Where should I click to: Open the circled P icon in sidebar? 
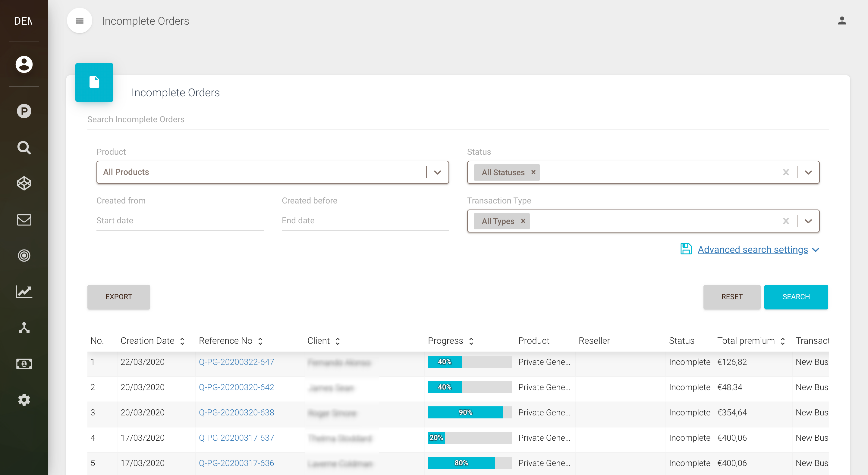click(x=24, y=111)
